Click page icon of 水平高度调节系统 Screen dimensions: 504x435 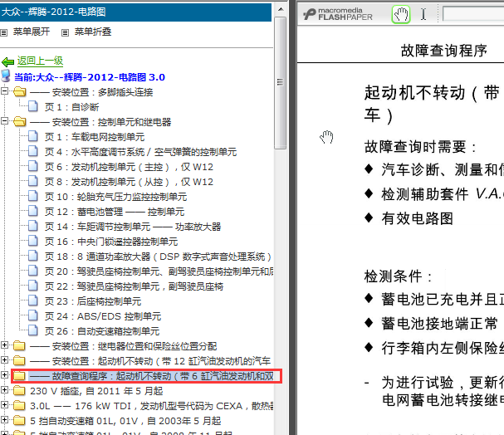pos(32,151)
